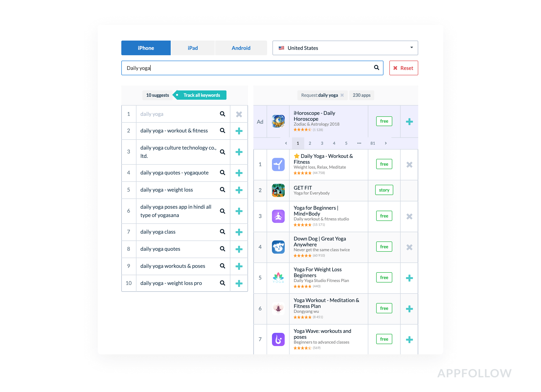Click the Reset button

coord(404,68)
